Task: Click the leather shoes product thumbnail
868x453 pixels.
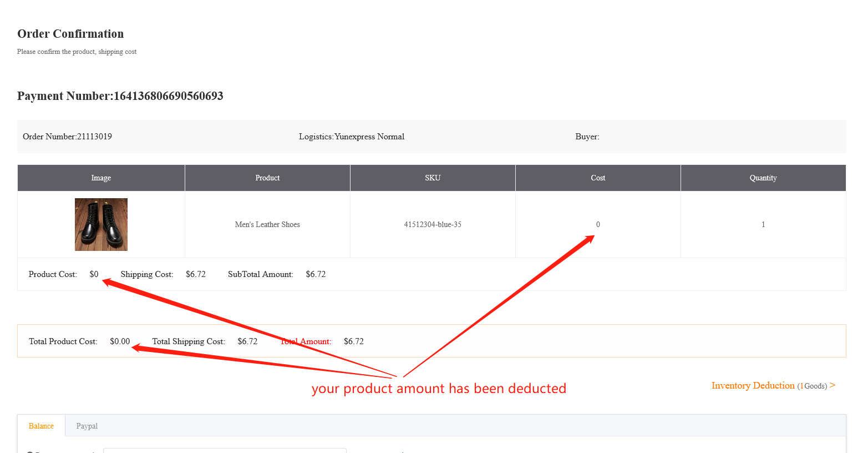Action: click(101, 224)
